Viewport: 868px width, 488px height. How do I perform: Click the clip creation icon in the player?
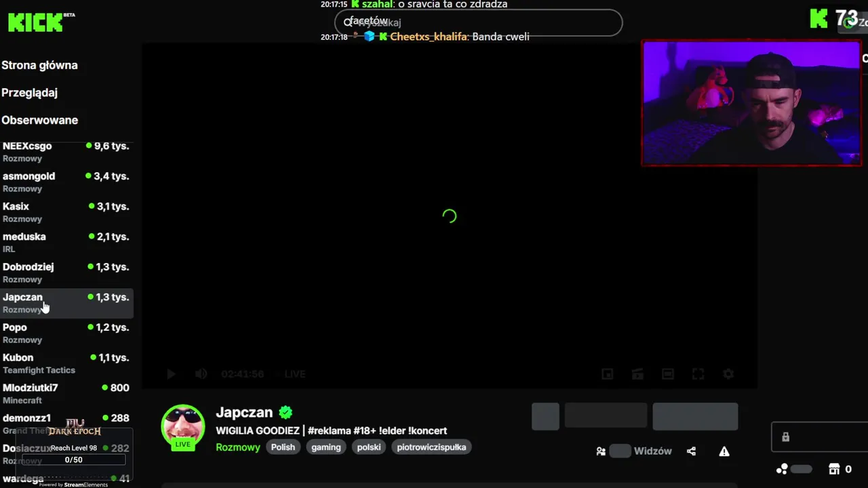click(x=637, y=374)
